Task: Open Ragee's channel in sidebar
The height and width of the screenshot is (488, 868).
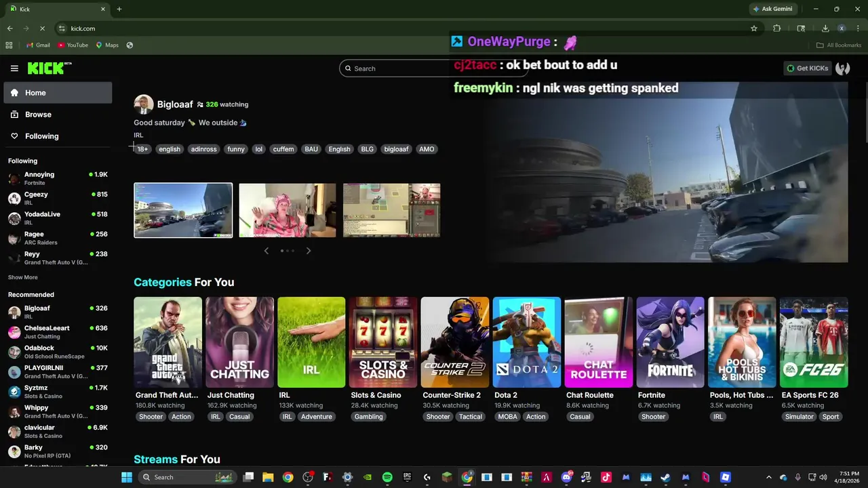Action: click(x=58, y=238)
